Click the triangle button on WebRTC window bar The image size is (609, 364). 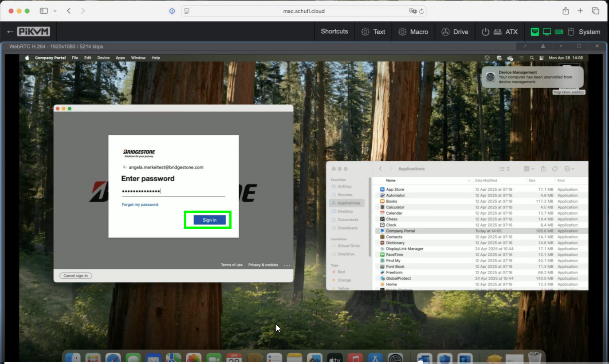pyautogui.click(x=543, y=46)
